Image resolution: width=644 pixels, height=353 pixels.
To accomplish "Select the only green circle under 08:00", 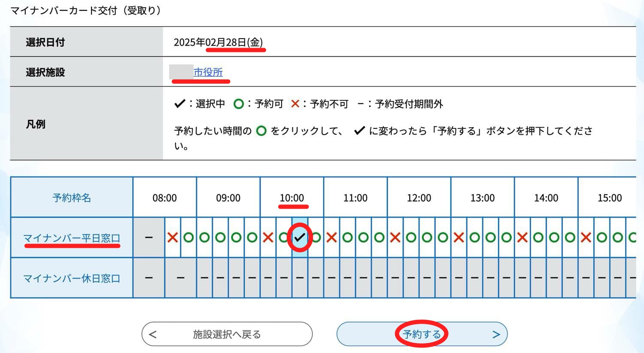I will (188, 237).
